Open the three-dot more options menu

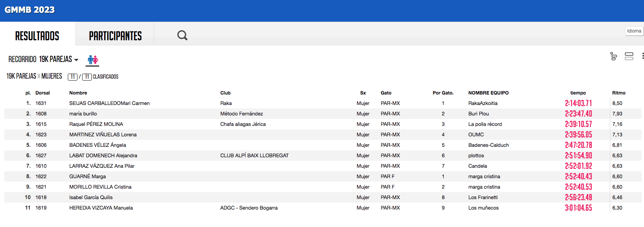click(x=642, y=56)
